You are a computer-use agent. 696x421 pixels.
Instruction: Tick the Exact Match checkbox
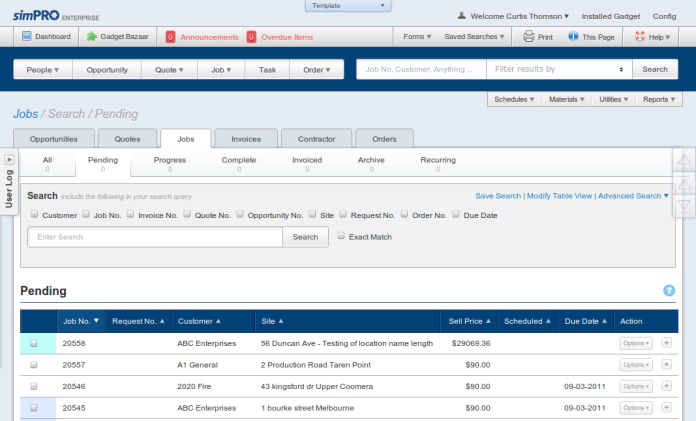[x=341, y=237]
